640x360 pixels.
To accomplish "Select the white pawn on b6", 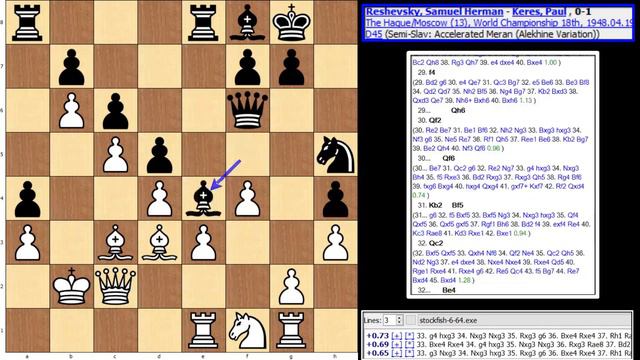I will pyautogui.click(x=71, y=110).
